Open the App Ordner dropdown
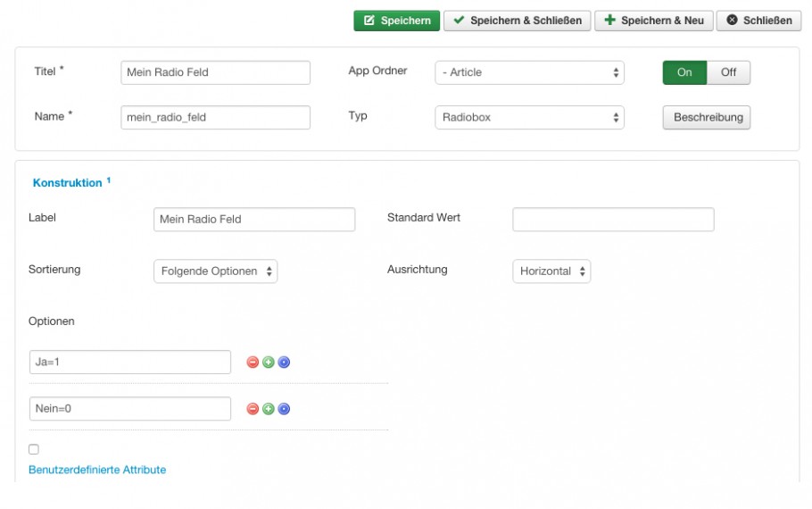The image size is (812, 509). 529,72
